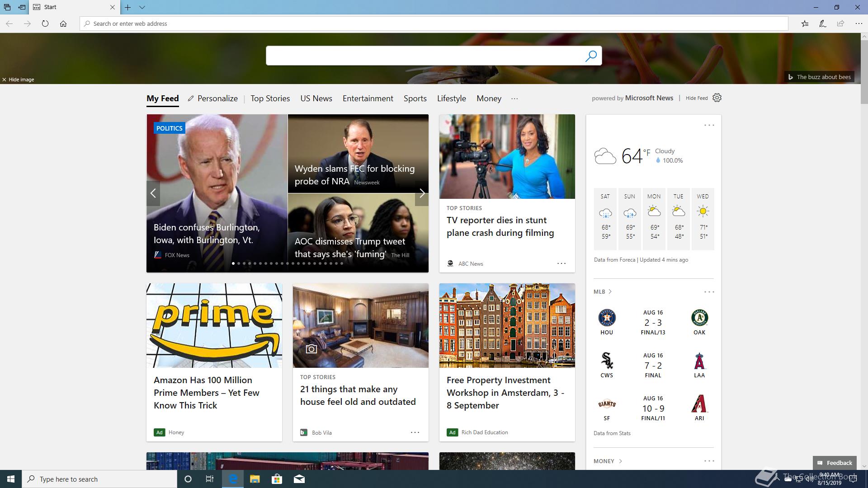This screenshot has height=488, width=868.
Task: Open a new tab with plus icon
Action: click(128, 7)
